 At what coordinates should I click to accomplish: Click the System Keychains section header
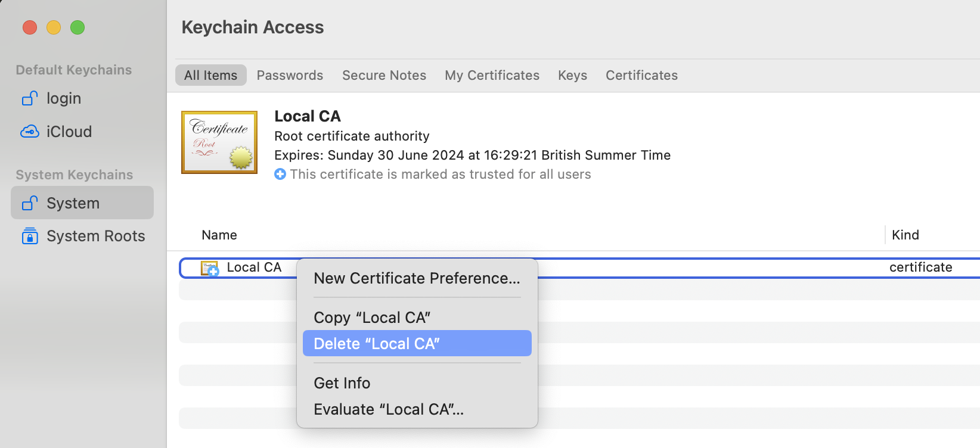75,175
